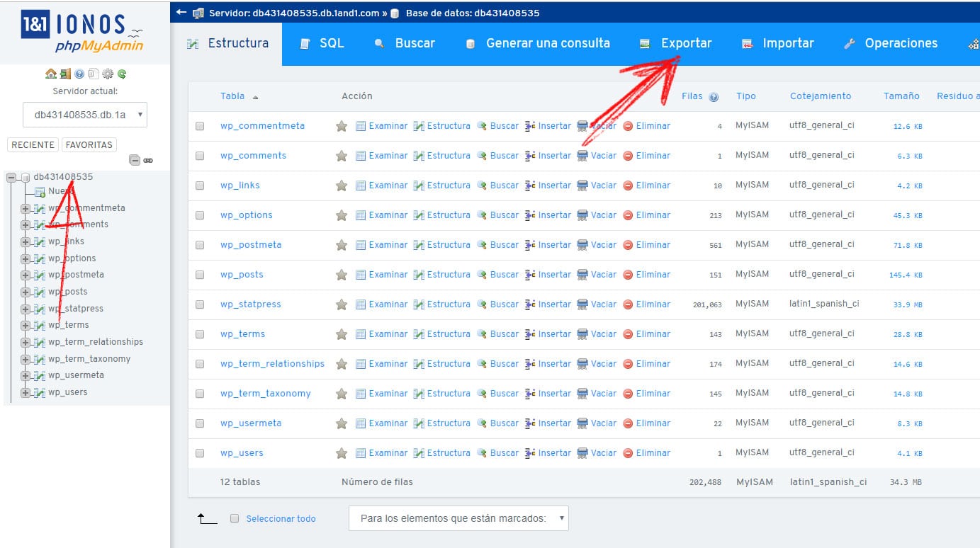This screenshot has height=548, width=980.
Task: Open the wp_users table link
Action: click(242, 453)
